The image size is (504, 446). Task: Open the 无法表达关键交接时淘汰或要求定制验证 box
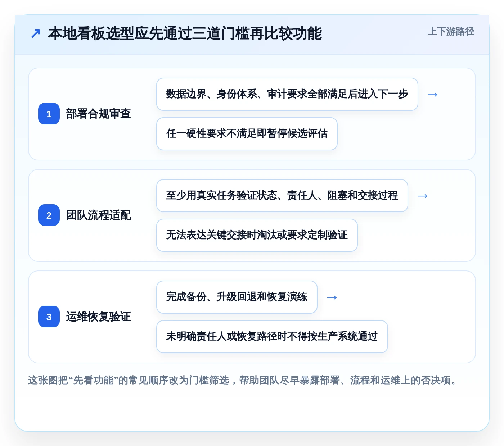[x=257, y=235]
